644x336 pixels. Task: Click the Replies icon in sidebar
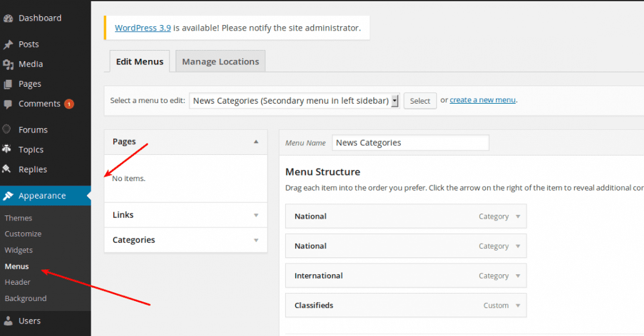point(7,169)
